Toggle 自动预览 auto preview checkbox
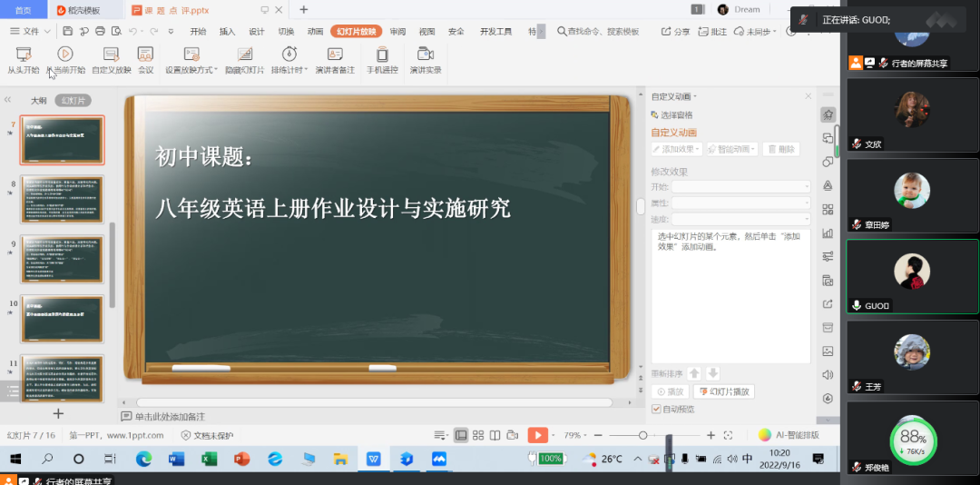This screenshot has width=980, height=485. pos(656,409)
